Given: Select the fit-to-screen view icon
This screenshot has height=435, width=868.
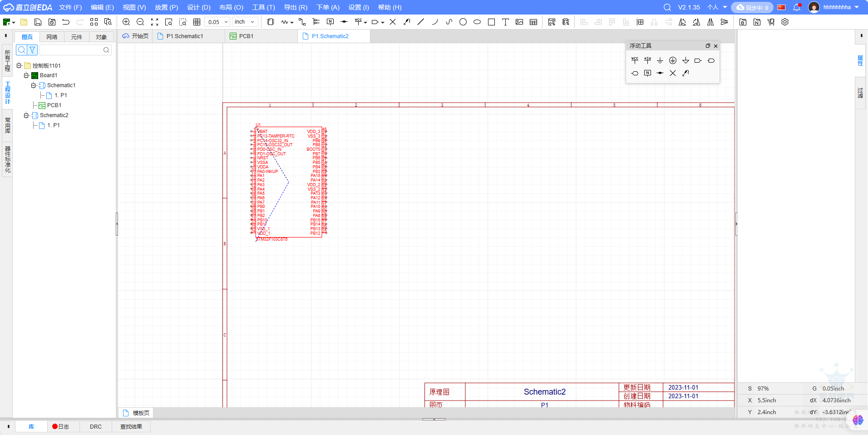Looking at the screenshot, I should tap(154, 22).
